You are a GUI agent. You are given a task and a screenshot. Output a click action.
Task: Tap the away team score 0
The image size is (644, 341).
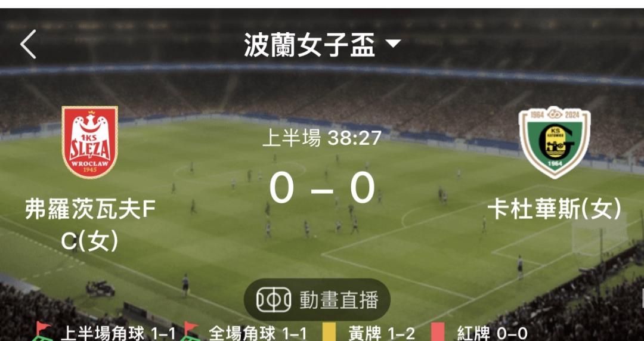tap(363, 187)
